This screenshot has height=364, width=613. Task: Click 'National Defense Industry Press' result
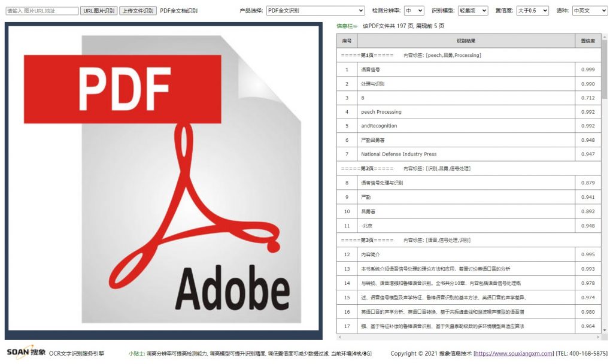(x=399, y=154)
